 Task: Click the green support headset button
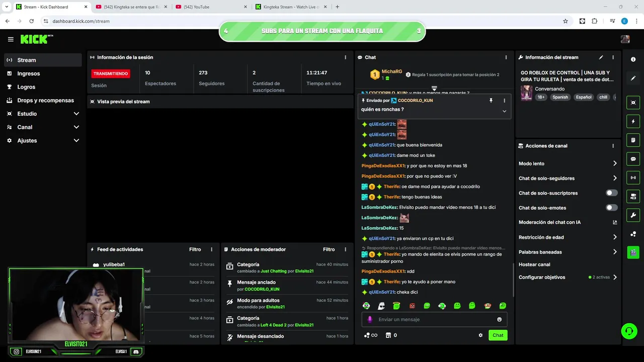click(629, 330)
